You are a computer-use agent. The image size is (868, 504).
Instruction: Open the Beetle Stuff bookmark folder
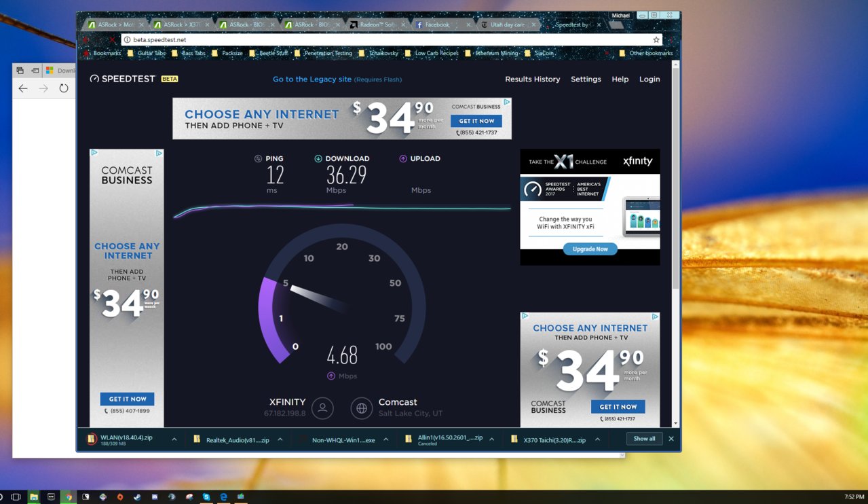(x=267, y=53)
